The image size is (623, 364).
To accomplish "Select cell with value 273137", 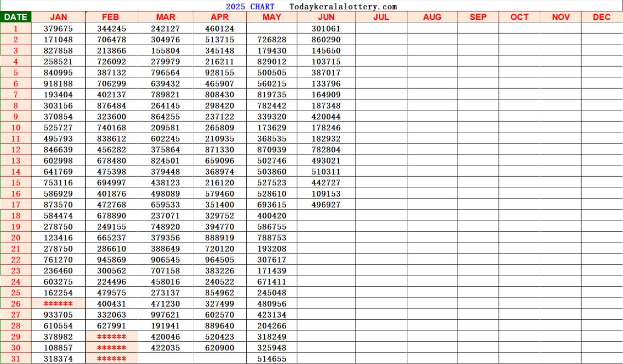I will pos(165,293).
